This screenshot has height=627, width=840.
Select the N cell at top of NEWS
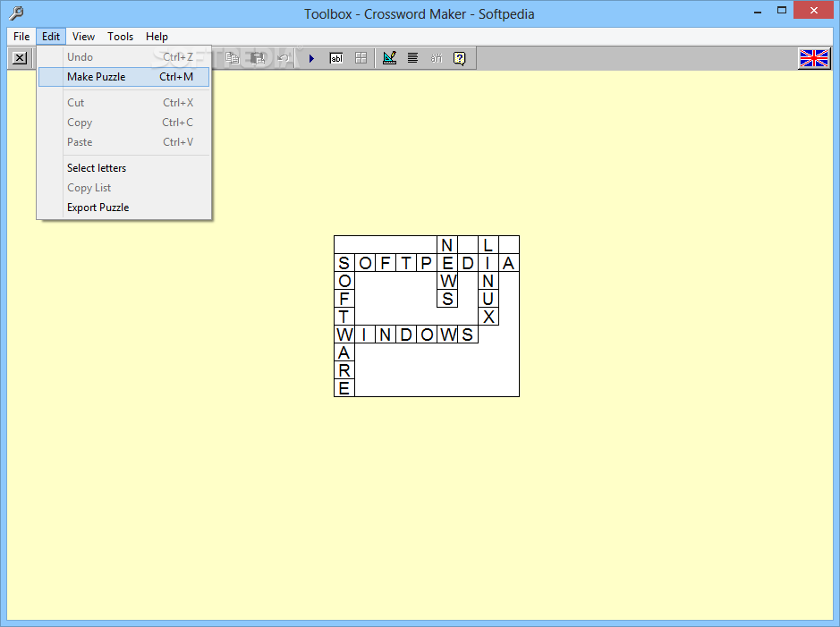(447, 245)
